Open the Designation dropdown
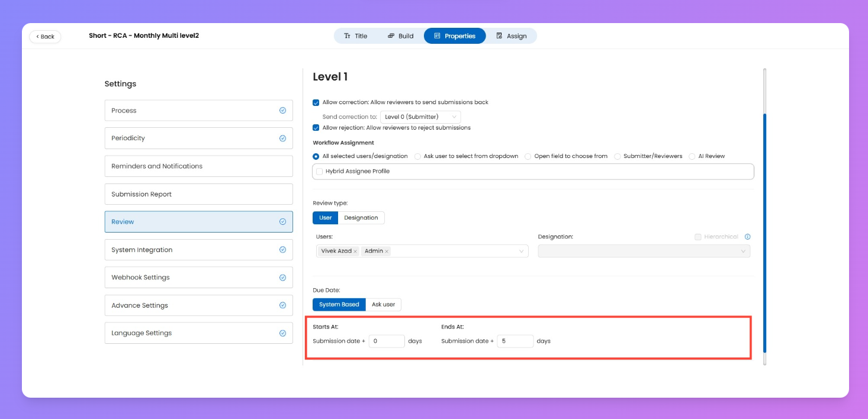 tap(644, 252)
